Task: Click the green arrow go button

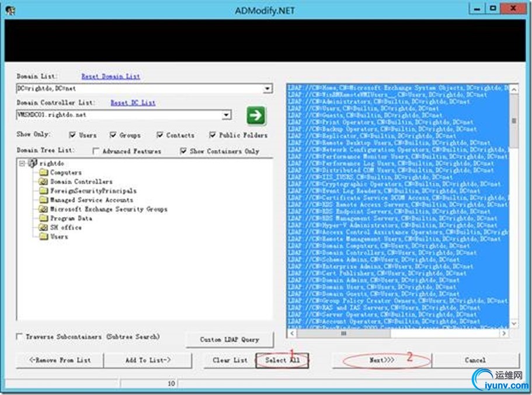Action: [x=256, y=116]
